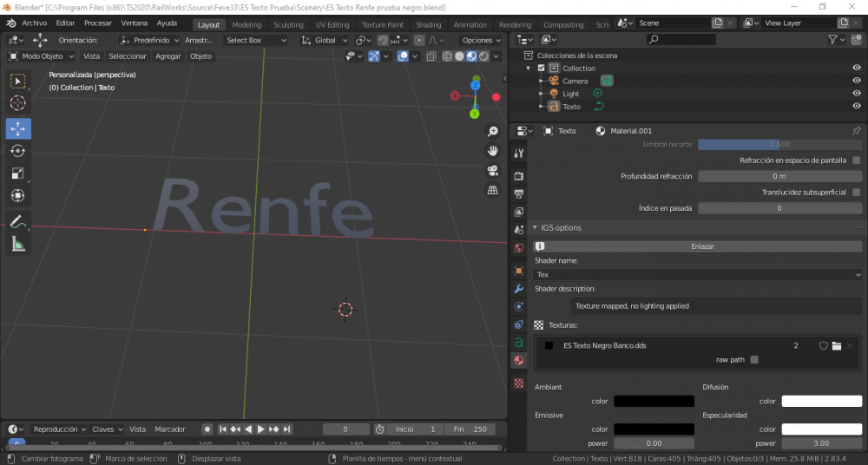The height and width of the screenshot is (465, 868).
Task: Hide the Collection via eye icon
Action: tap(857, 68)
